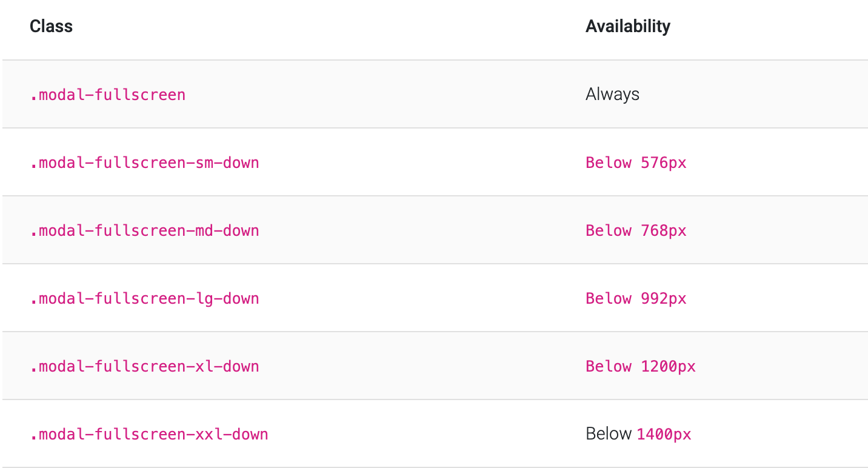The width and height of the screenshot is (868, 468).
Task: Click the Availability column header
Action: tap(628, 26)
